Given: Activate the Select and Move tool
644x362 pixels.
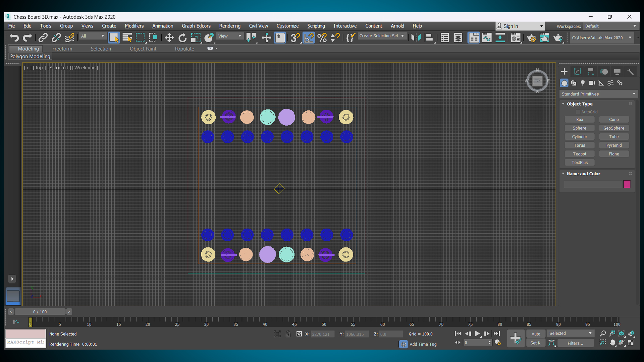Looking at the screenshot, I should pyautogui.click(x=169, y=38).
